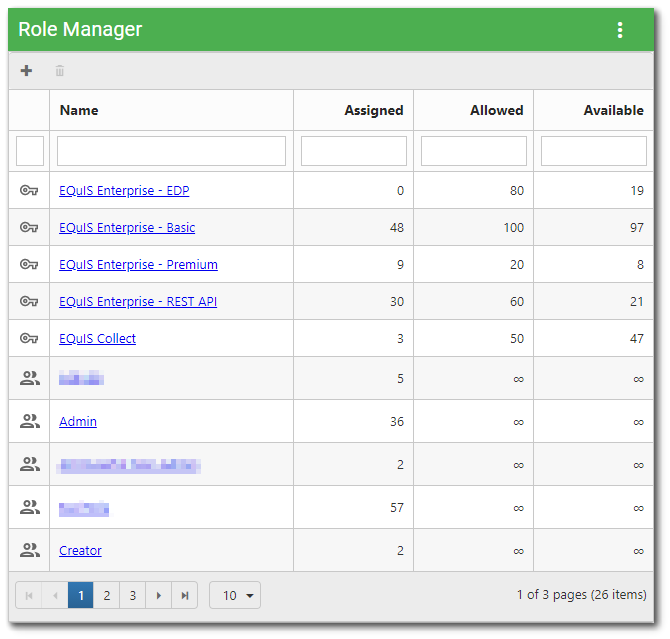This screenshot has height=639, width=670.
Task: Click Assigned value 48 in Basic row
Action: pyautogui.click(x=397, y=227)
